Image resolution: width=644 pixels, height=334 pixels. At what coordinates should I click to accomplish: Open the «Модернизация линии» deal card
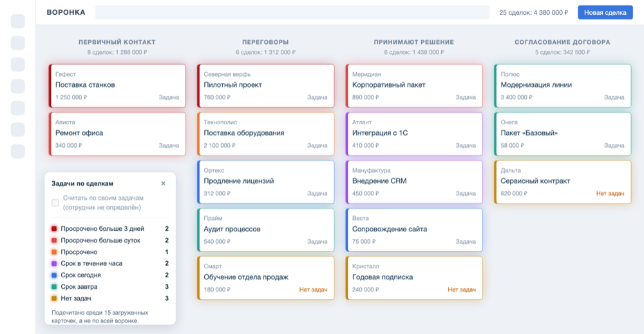563,86
